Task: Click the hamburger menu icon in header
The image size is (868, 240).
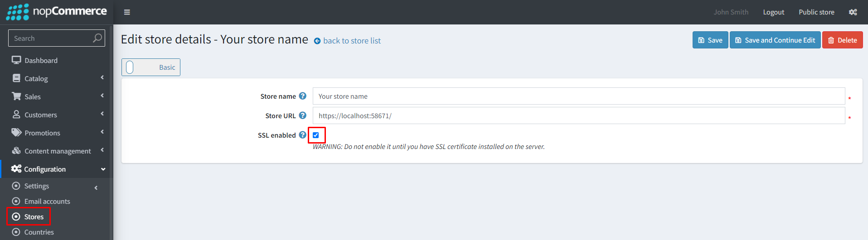Action: [x=127, y=12]
